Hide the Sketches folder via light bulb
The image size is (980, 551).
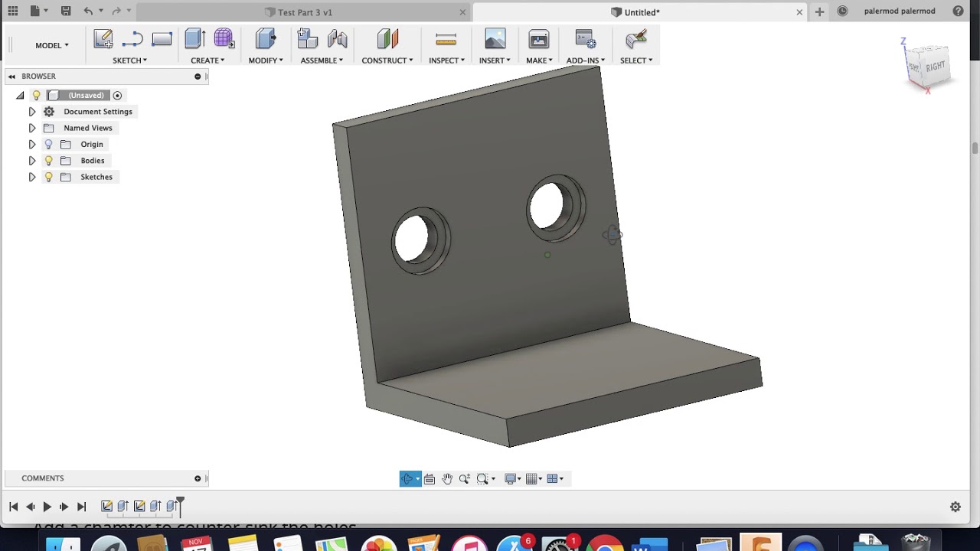click(49, 177)
